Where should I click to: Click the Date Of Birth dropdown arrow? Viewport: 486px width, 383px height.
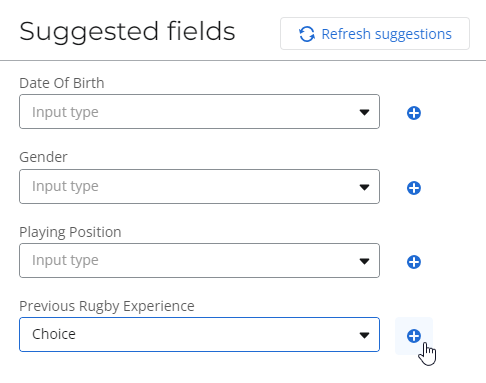(x=364, y=112)
